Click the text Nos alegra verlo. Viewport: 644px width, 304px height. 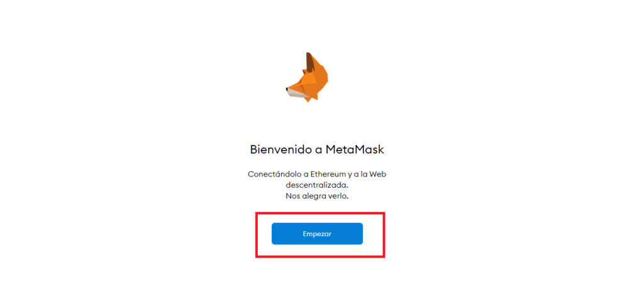coord(317,196)
